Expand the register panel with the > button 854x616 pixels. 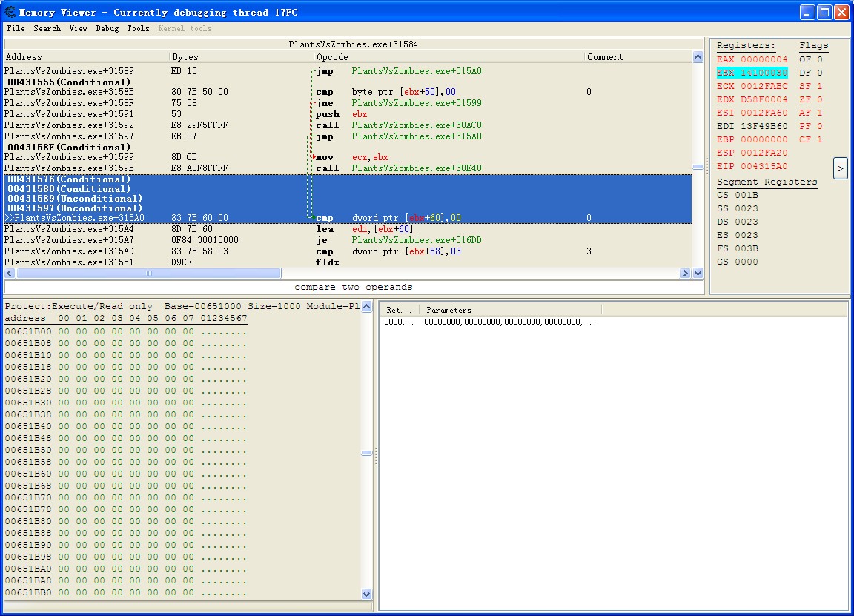pyautogui.click(x=840, y=168)
